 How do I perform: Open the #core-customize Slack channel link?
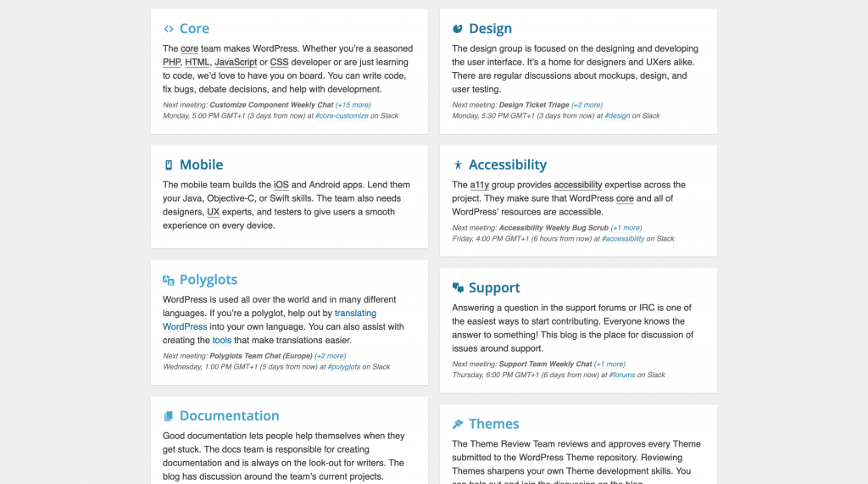click(x=342, y=115)
